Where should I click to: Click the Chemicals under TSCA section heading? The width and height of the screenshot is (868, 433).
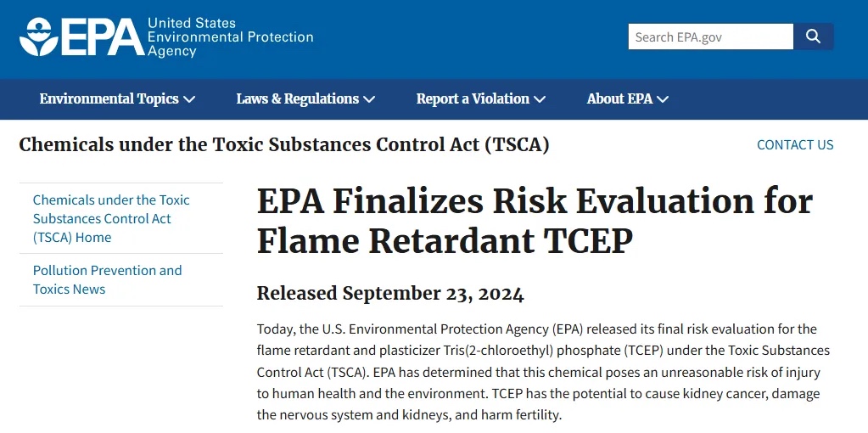click(x=284, y=145)
